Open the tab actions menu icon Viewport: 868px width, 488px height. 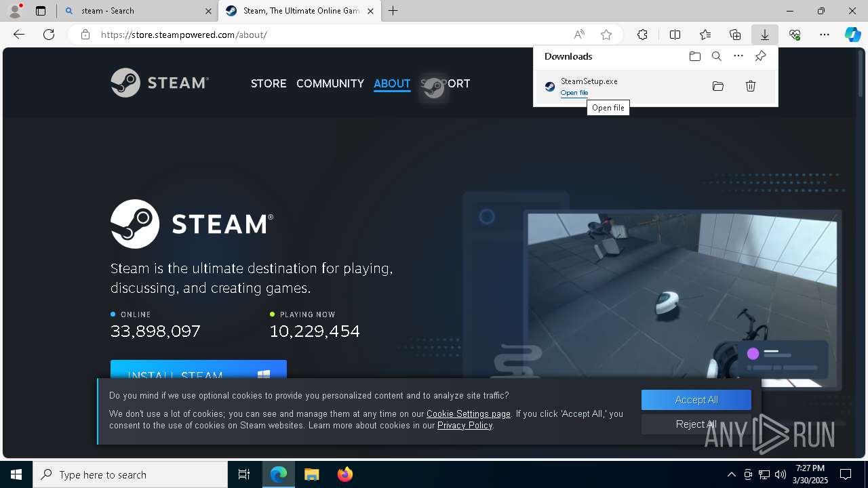[41, 11]
